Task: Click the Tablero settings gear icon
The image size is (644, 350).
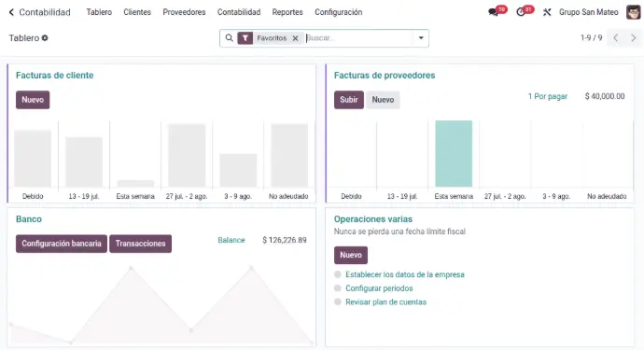Action: click(45, 37)
